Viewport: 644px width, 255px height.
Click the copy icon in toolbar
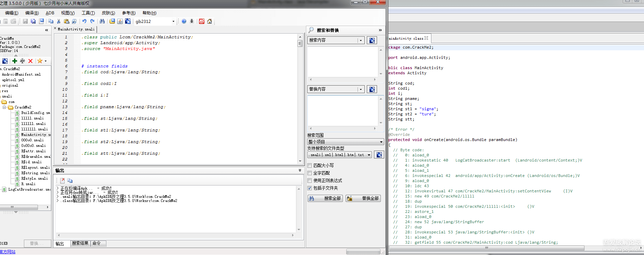[51, 21]
